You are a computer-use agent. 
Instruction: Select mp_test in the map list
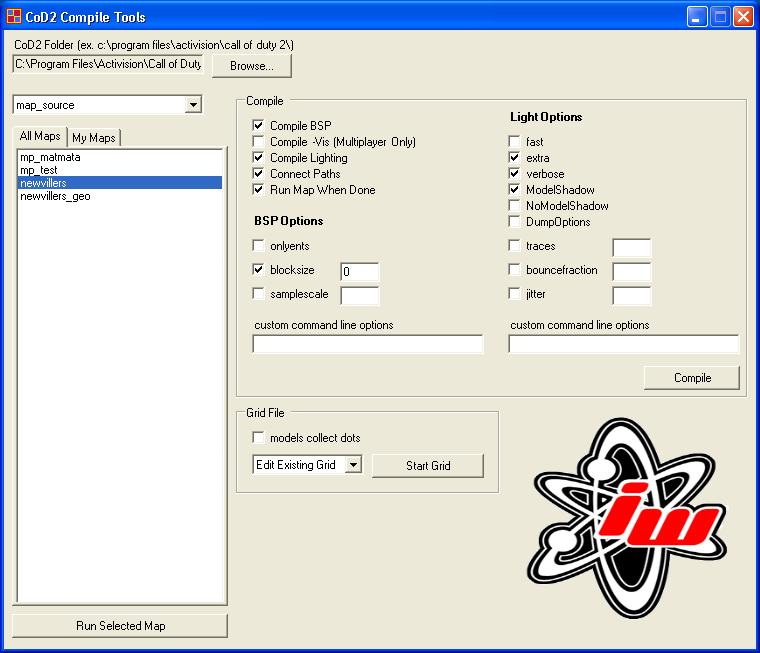[x=120, y=170]
